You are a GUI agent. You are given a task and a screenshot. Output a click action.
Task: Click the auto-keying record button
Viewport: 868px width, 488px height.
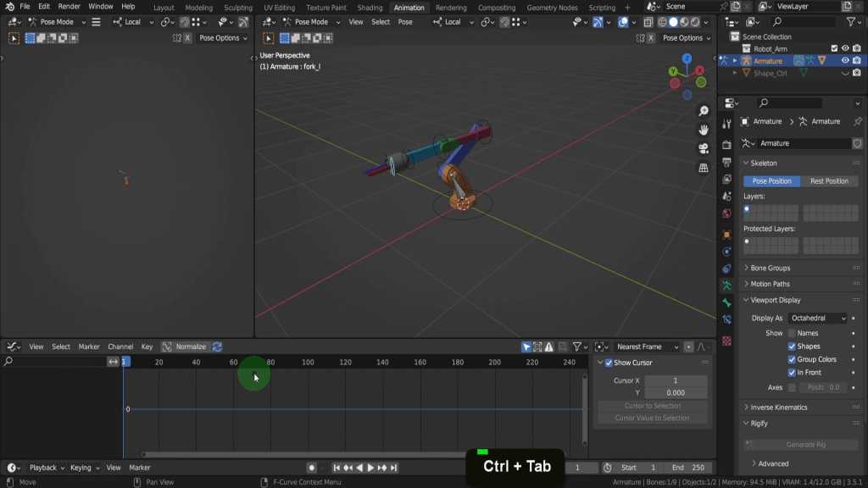click(x=312, y=468)
